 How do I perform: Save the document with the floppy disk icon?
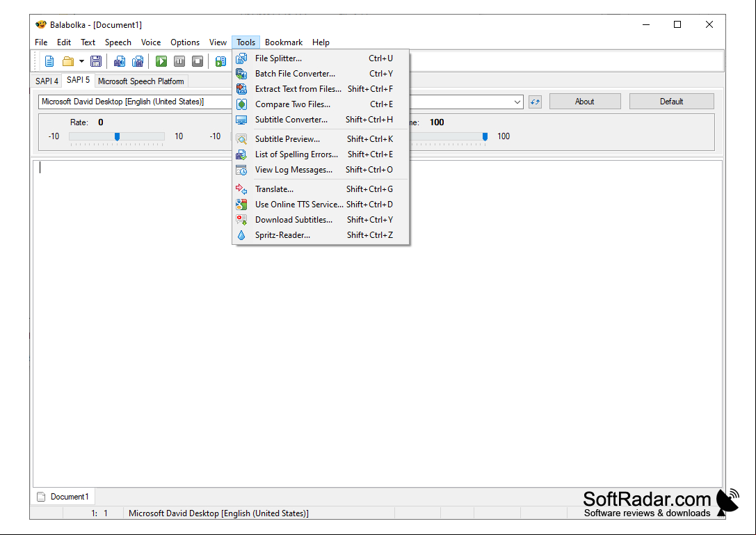[96, 61]
